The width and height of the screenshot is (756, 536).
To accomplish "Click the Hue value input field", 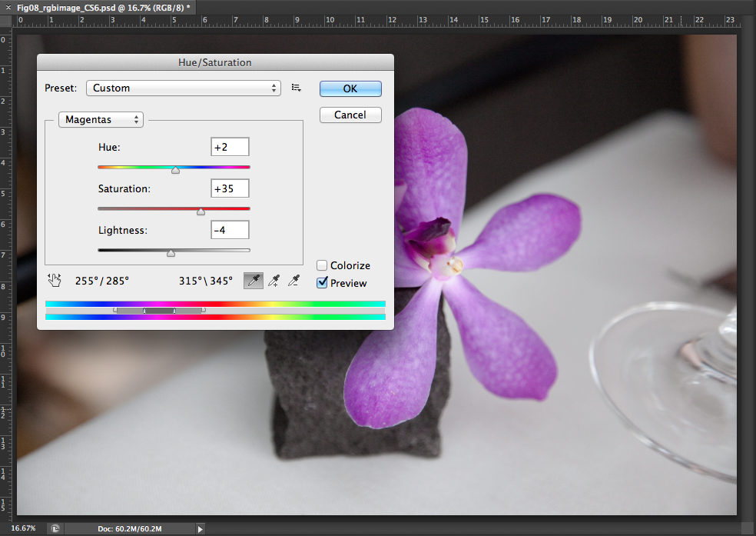I will point(230,147).
